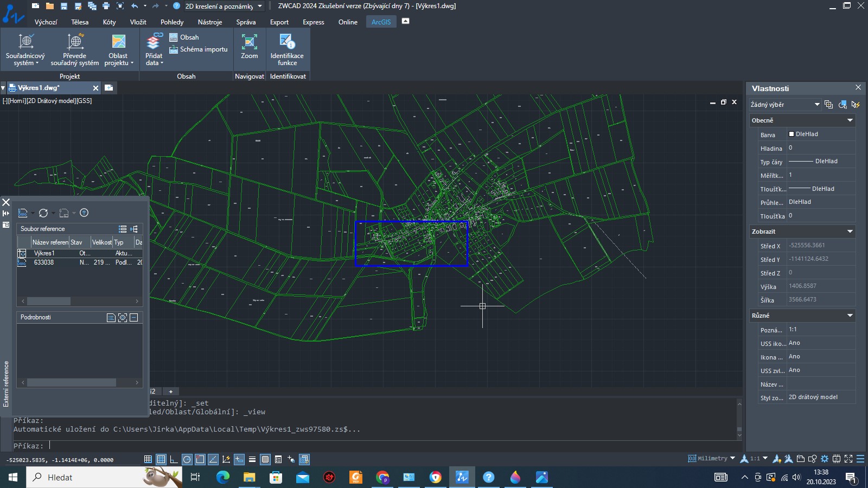This screenshot has height=488, width=868.
Task: Click the Název reference column header
Action: coord(49,242)
